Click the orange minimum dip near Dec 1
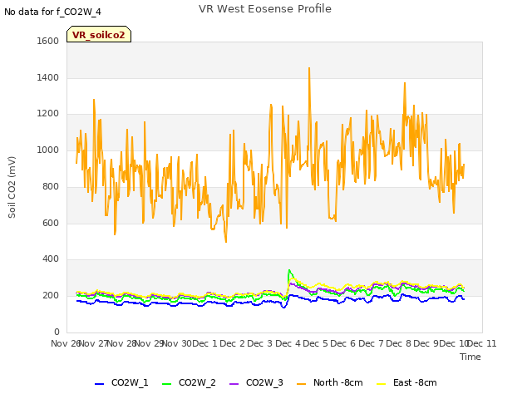 click(226, 242)
